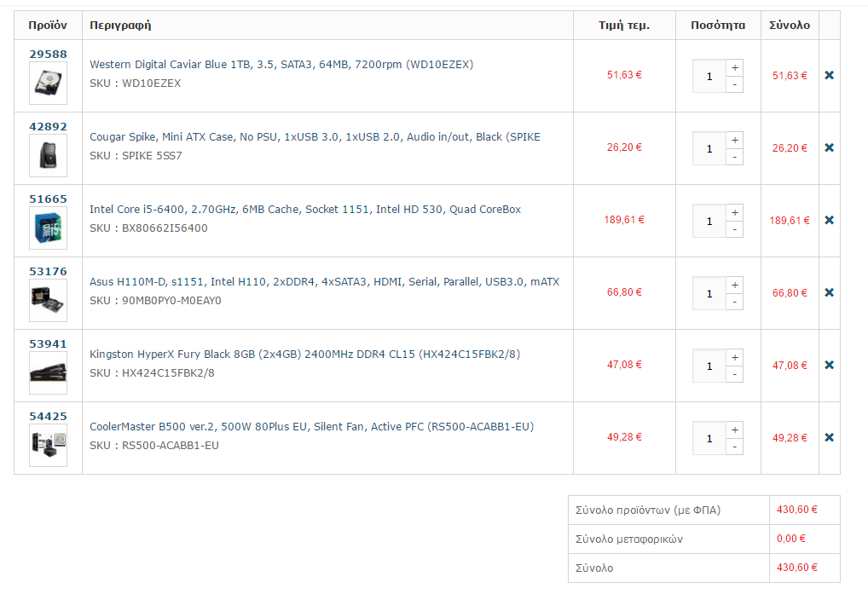Open product code 51665

coord(48,199)
